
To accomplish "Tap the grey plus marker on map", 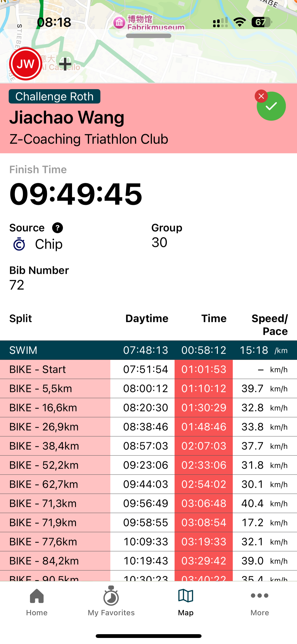I will [65, 63].
